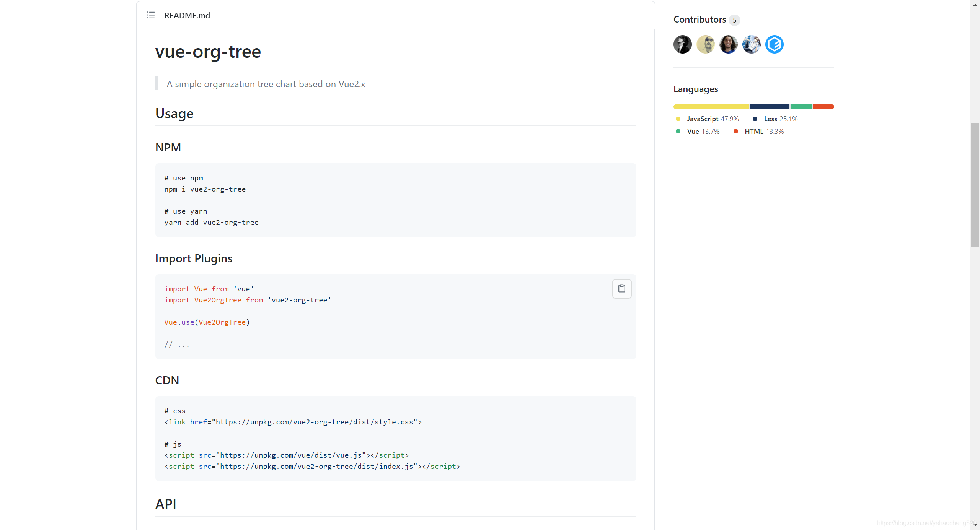980x530 pixels.
Task: Click the HTML 13.3% language entry
Action: pyautogui.click(x=764, y=131)
